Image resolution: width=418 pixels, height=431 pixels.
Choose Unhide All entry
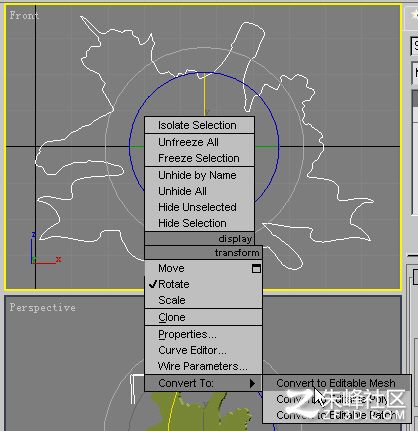(x=199, y=191)
